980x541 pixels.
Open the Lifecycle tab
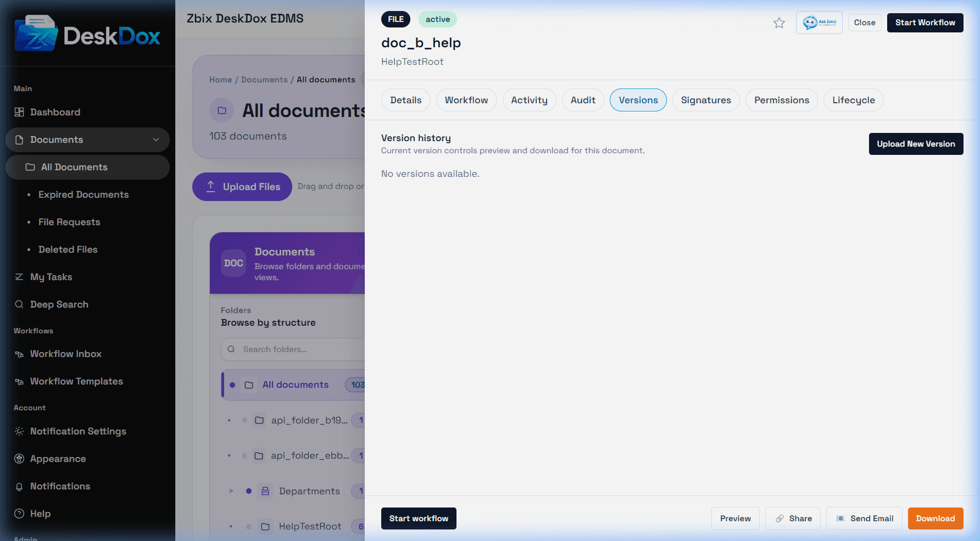[854, 100]
